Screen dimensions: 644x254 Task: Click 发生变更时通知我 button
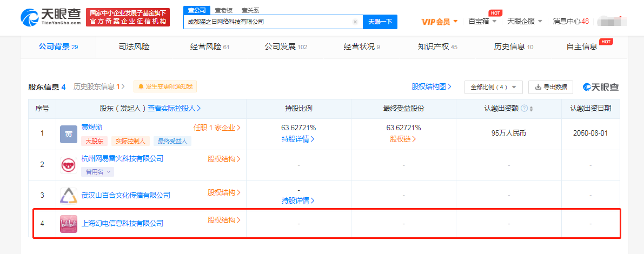click(165, 86)
